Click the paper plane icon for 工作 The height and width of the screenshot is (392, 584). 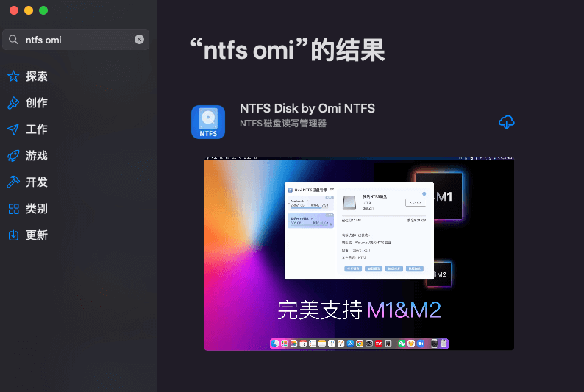pos(13,129)
